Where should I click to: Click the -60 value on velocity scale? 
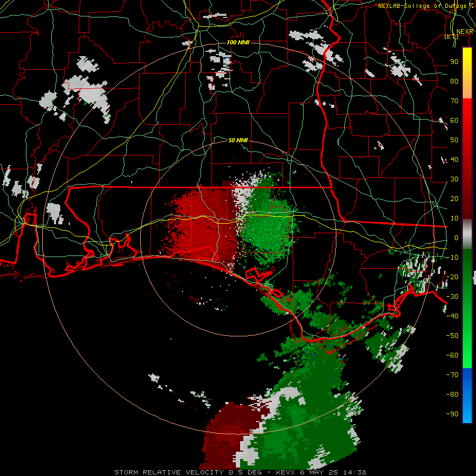[452, 355]
